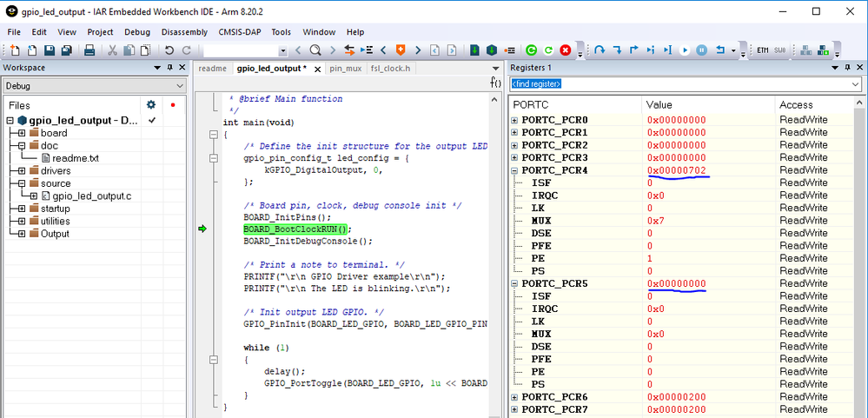
Task: Click the find register input field
Action: 680,84
